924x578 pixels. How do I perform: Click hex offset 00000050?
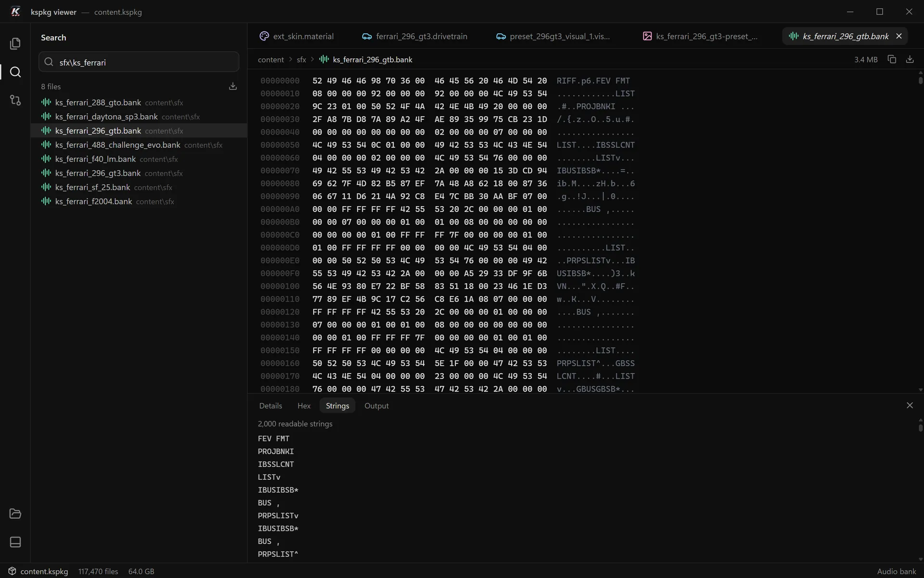[280, 145]
